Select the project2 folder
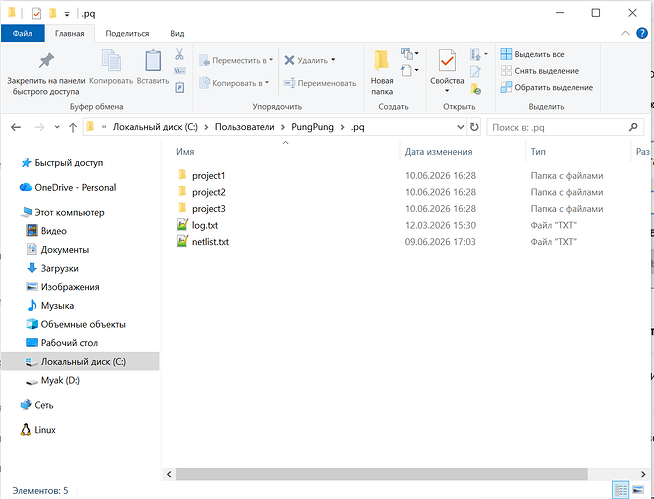The height and width of the screenshot is (499, 654). [x=201, y=192]
